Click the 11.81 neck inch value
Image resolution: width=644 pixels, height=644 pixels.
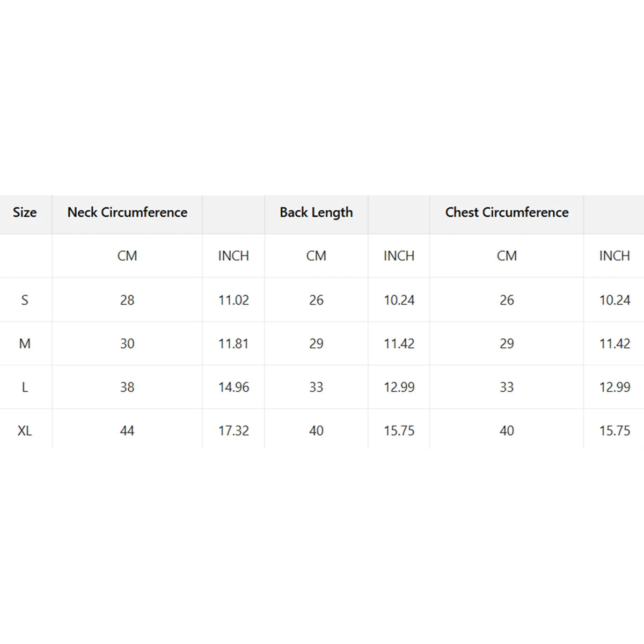pos(233,343)
